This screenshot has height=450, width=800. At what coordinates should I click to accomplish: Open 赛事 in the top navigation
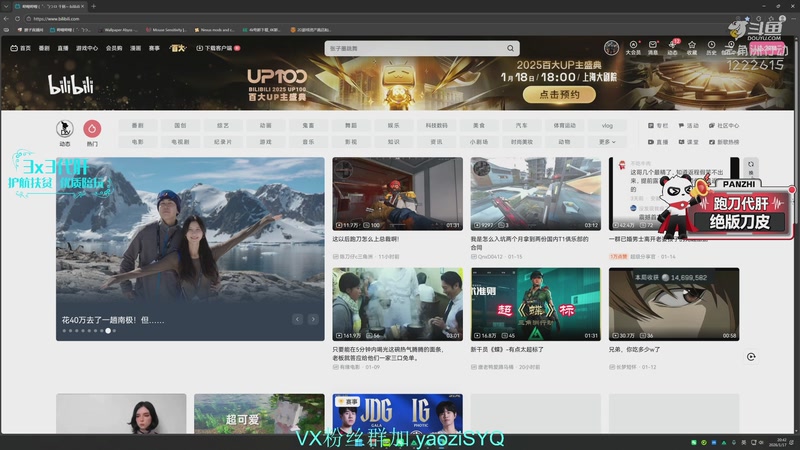(154, 48)
